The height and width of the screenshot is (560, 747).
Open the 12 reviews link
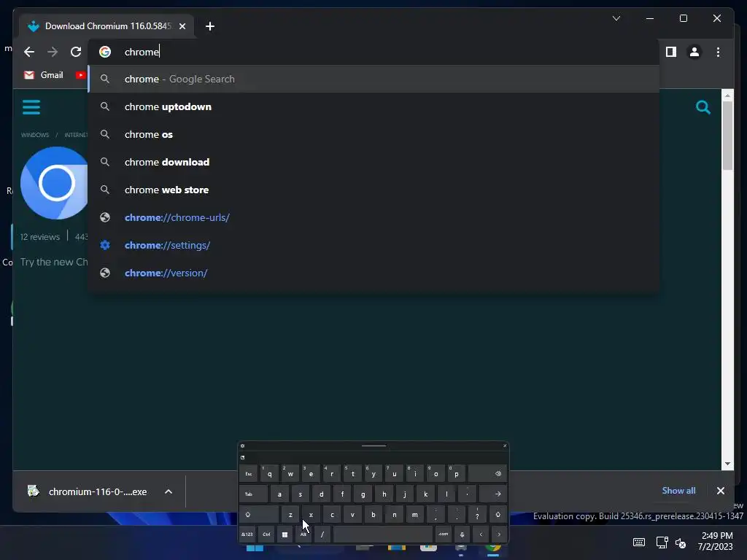tap(40, 237)
